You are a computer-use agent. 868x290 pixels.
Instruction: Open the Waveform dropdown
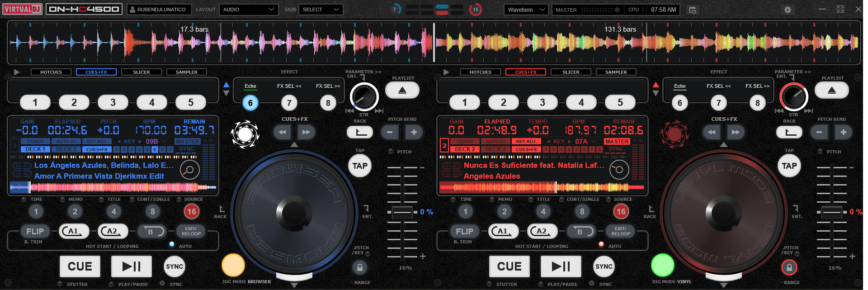point(526,10)
